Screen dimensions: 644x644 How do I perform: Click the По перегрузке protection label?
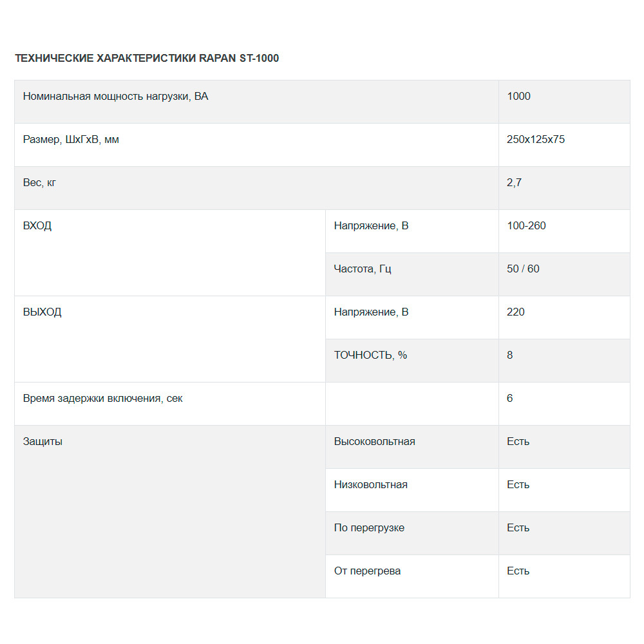(x=369, y=528)
